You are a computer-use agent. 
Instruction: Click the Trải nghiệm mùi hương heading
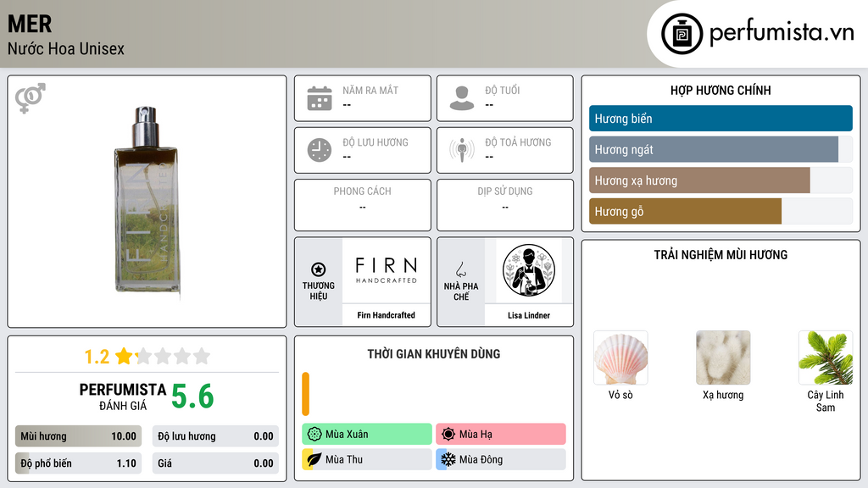click(721, 254)
